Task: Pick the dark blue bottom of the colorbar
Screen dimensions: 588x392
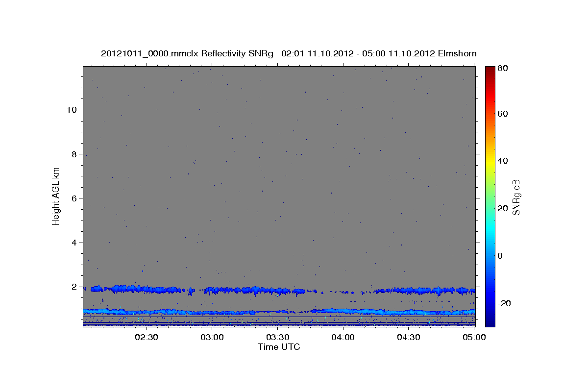Action: [x=490, y=321]
